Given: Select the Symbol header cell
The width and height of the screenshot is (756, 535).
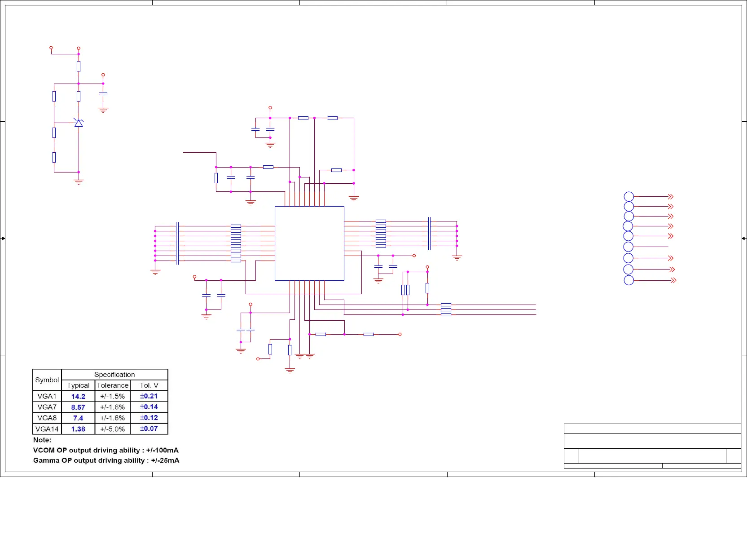Looking at the screenshot, I should [47, 380].
